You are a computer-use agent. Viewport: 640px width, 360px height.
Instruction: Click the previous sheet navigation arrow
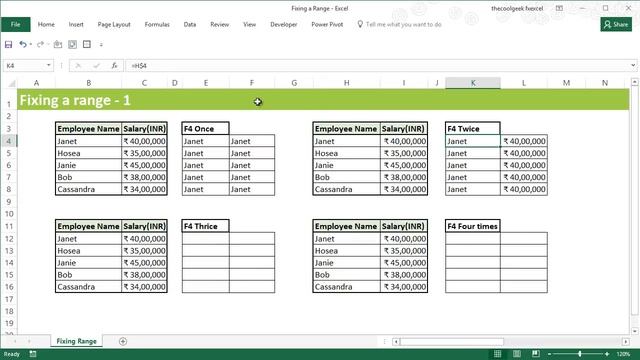15,341
